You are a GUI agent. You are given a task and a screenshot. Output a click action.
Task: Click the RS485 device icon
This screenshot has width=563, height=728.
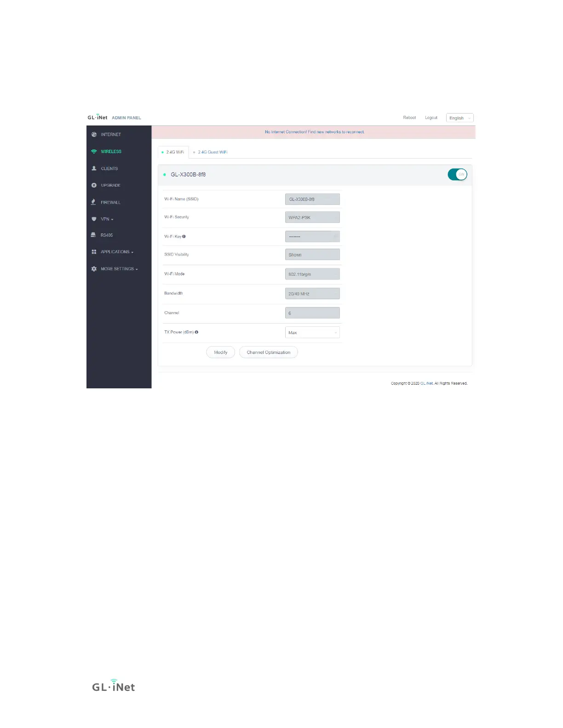coord(93,235)
